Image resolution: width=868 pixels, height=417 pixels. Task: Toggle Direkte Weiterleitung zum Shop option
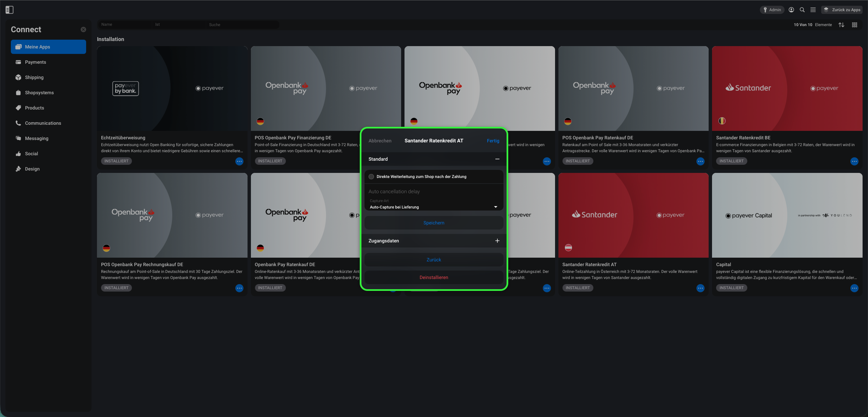point(371,177)
